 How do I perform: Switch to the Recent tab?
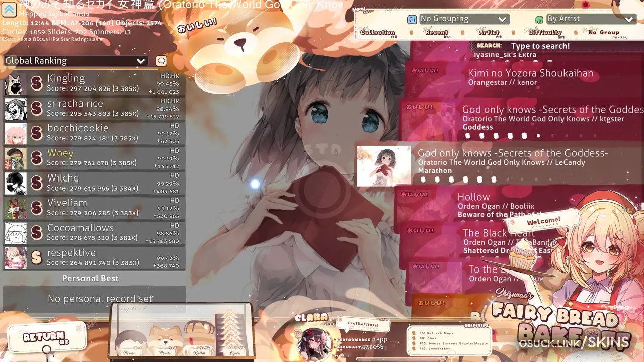[436, 33]
